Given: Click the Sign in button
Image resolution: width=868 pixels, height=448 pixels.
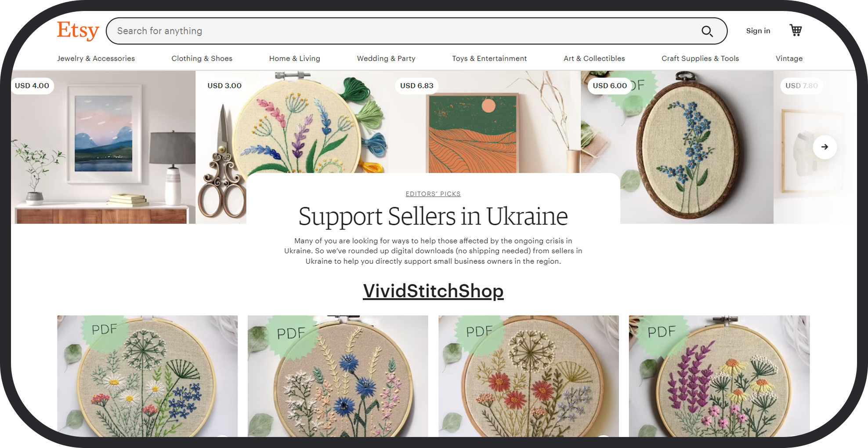Looking at the screenshot, I should [x=758, y=31].
